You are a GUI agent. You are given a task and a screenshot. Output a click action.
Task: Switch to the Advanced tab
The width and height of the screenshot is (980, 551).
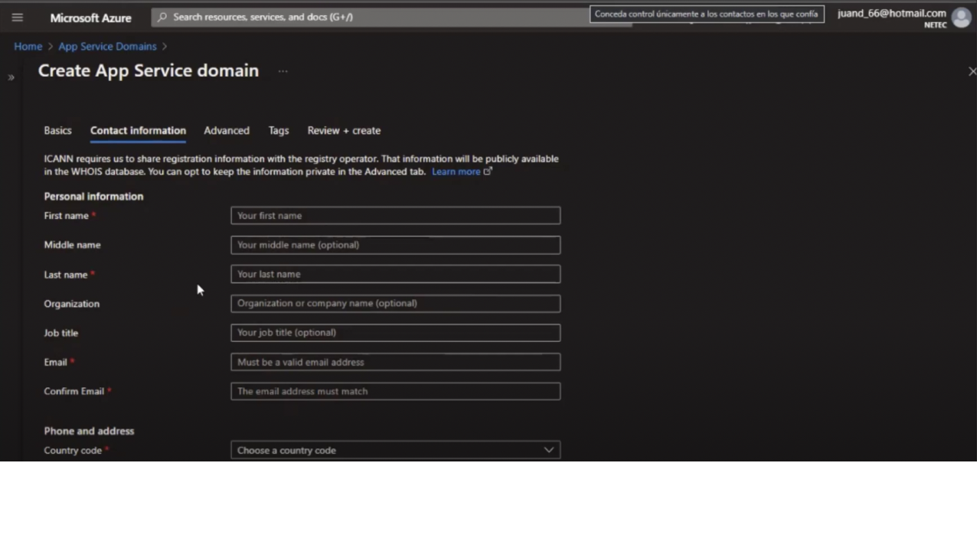coord(226,130)
